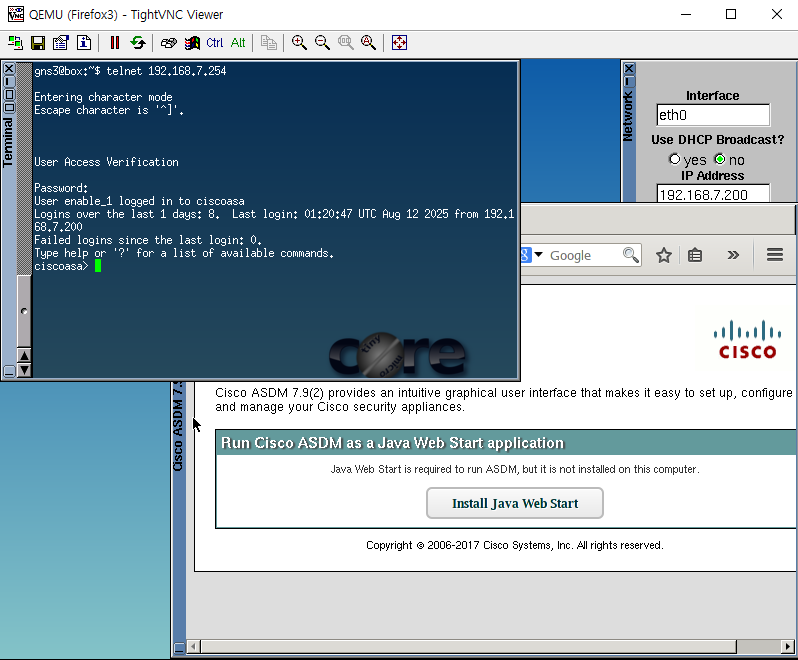Open search engine dropdown arrow
This screenshot has width=798, height=660.
point(538,254)
